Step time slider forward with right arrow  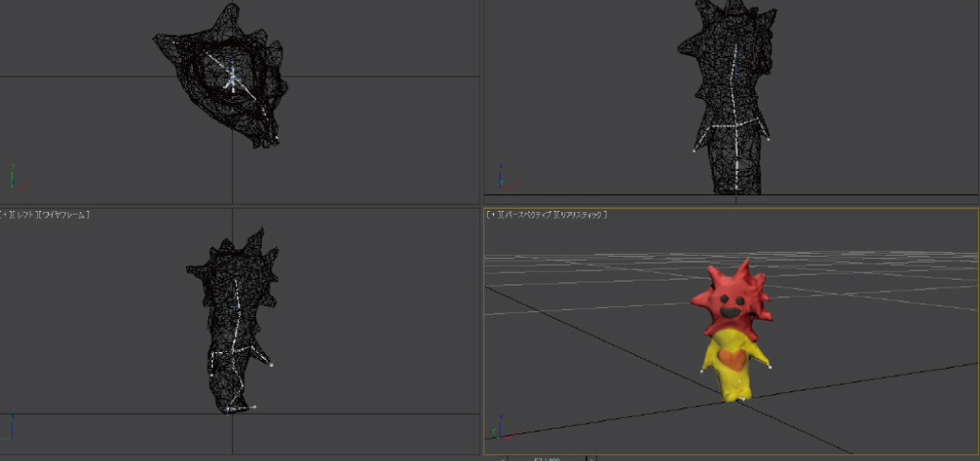tap(591, 458)
